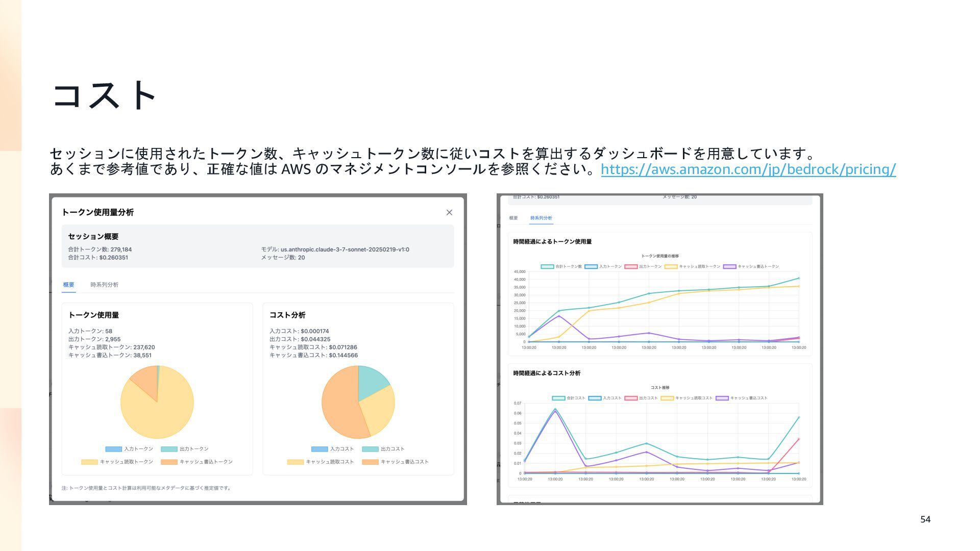Click the 時系列分析 tab in right panel
Image resolution: width=980 pixels, height=551 pixels.
tap(541, 218)
